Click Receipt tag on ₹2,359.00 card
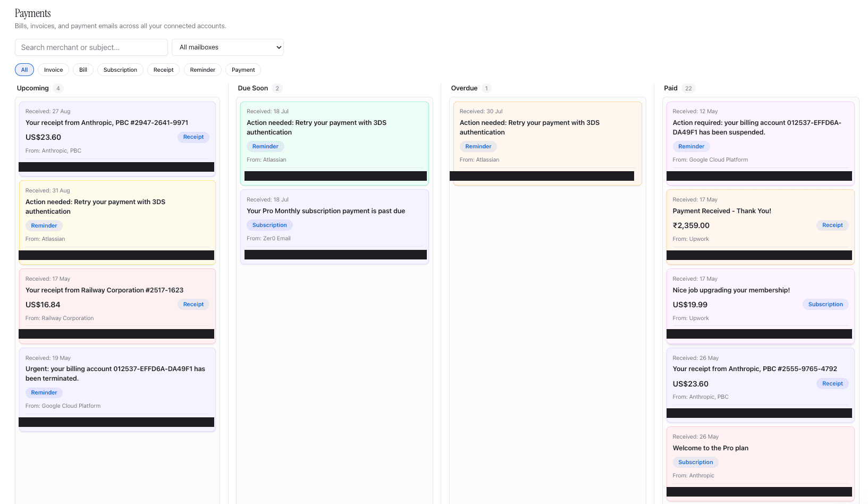 point(832,225)
